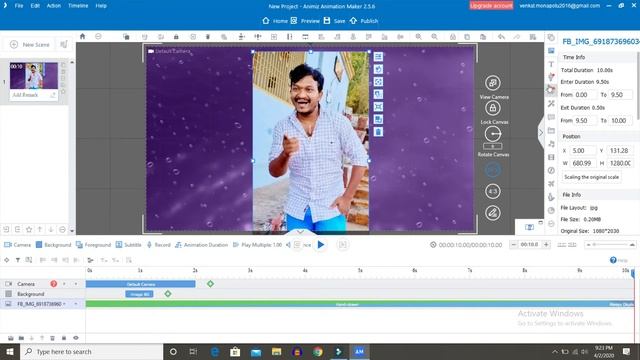This screenshot has width=640, height=360.
Task: Open the film strip icon in sidebar
Action: [551, 157]
